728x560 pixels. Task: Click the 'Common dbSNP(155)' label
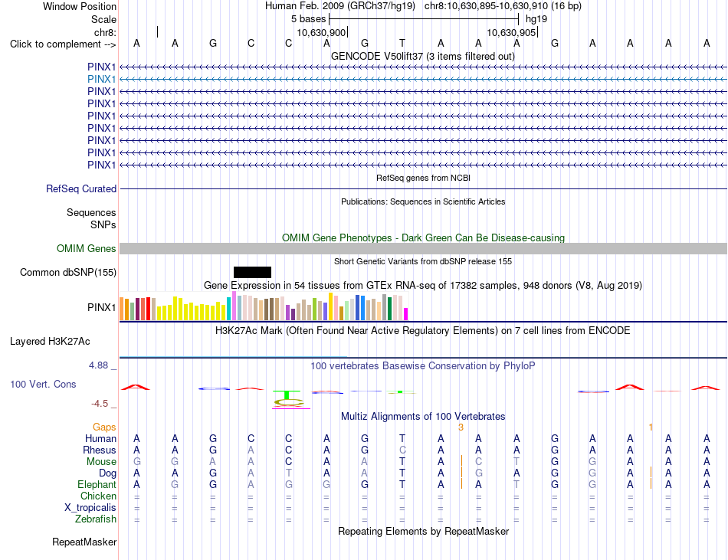pyautogui.click(x=67, y=273)
